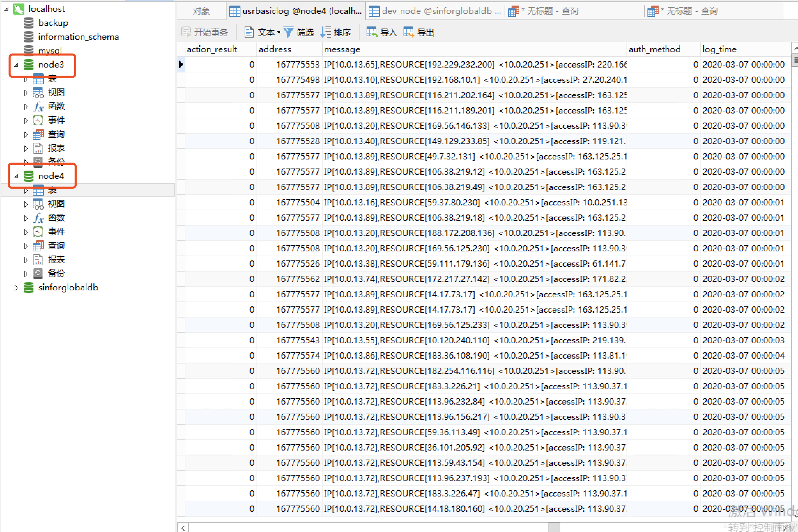Select row with RESOURCE[192.168.10.1]
Screen dimensions: 798x532
pos(484,80)
